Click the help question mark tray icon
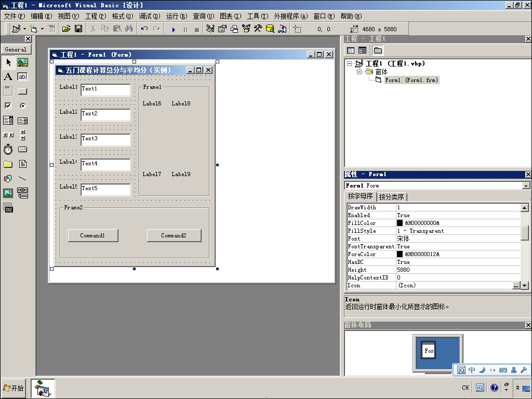The width and height of the screenshot is (532, 399). [x=495, y=388]
